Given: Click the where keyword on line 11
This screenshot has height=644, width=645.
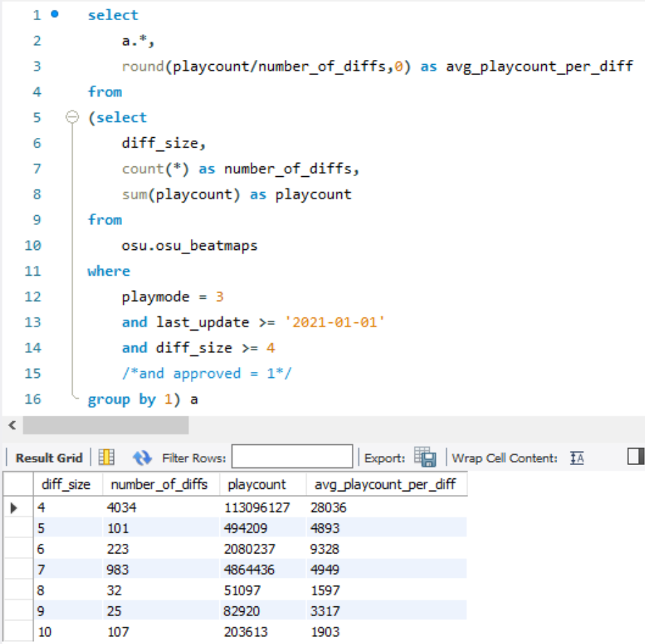Looking at the screenshot, I should point(109,271).
